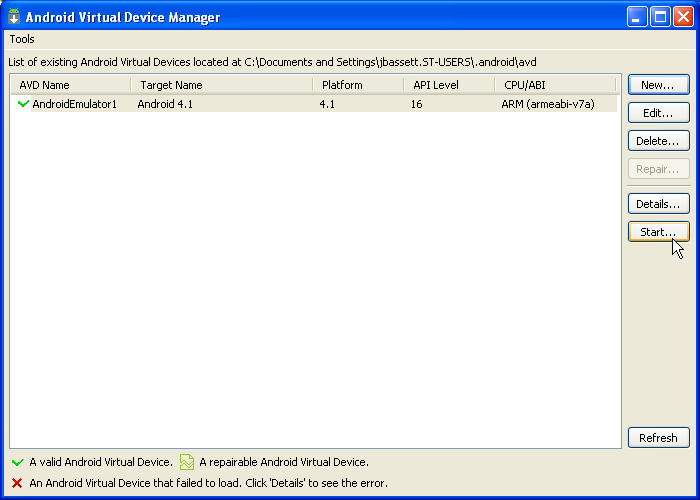Minimize the AVD Manager window
The image size is (700, 500).
tap(637, 17)
